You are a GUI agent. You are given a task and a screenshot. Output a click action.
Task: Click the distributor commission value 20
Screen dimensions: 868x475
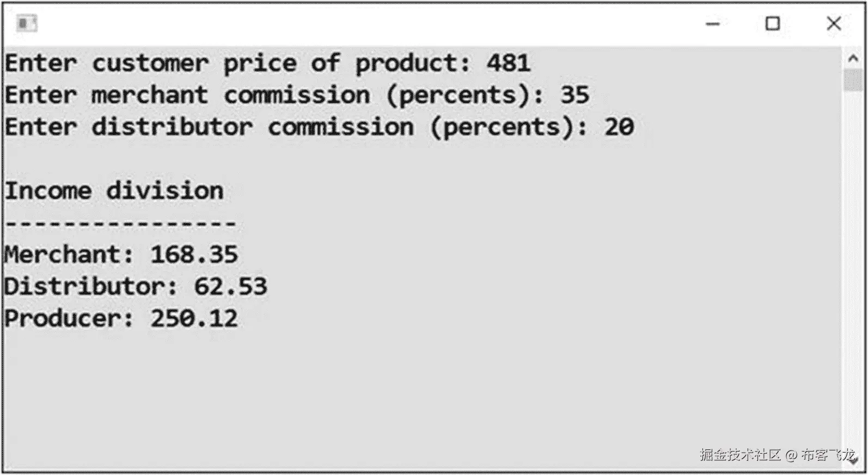619,127
